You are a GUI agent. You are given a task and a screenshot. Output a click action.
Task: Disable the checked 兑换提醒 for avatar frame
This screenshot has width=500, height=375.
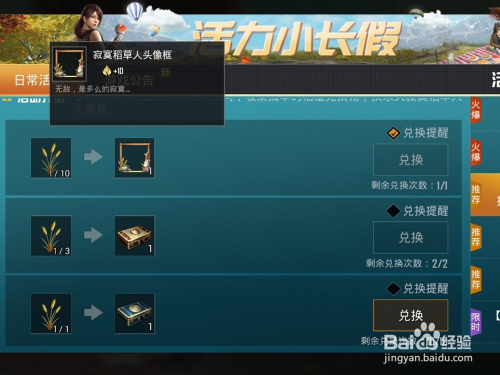[393, 133]
